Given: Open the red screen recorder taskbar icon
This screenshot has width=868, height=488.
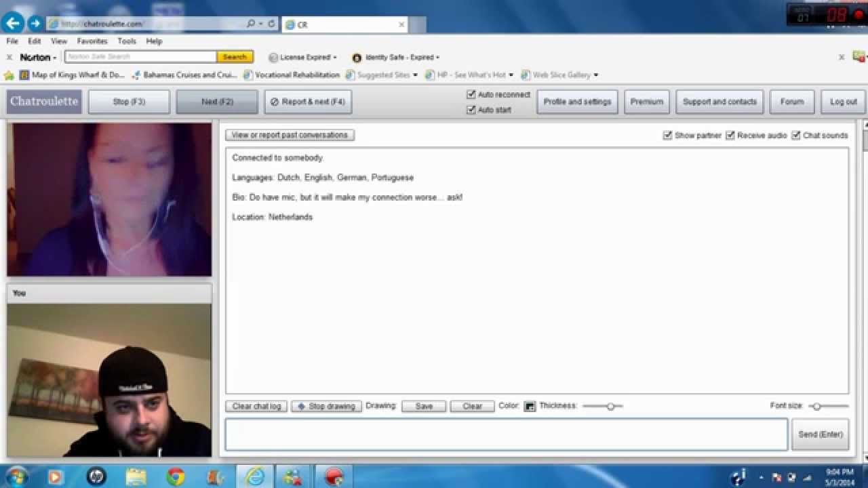Looking at the screenshot, I should pyautogui.click(x=334, y=476).
